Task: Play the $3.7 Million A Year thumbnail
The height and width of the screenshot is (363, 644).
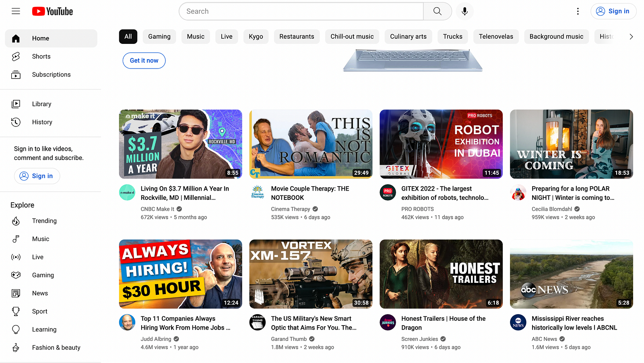Action: point(181,144)
